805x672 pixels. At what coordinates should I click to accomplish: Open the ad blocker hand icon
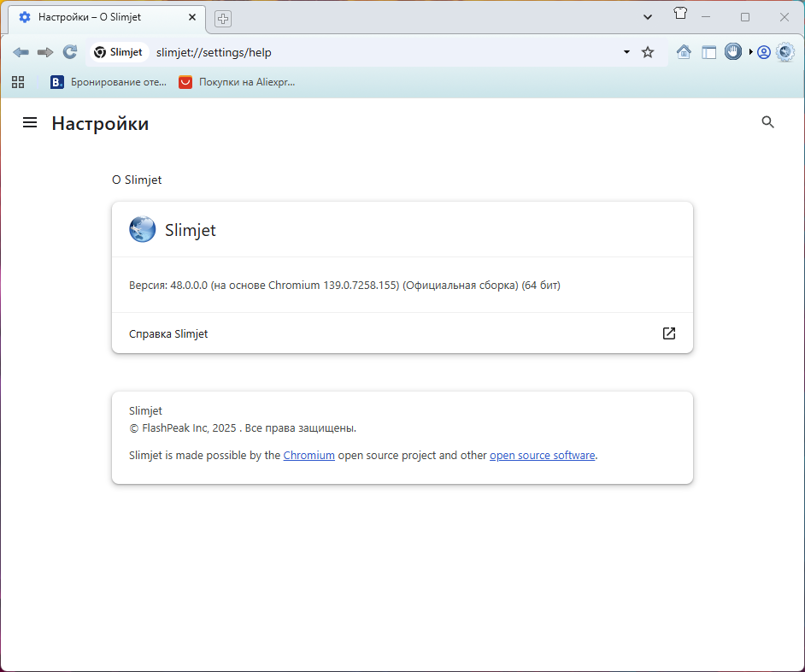733,52
